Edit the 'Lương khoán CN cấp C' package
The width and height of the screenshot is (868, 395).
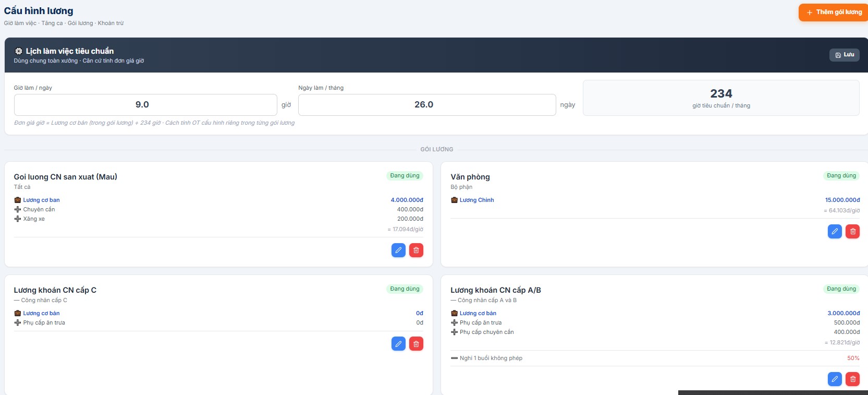pyautogui.click(x=398, y=344)
